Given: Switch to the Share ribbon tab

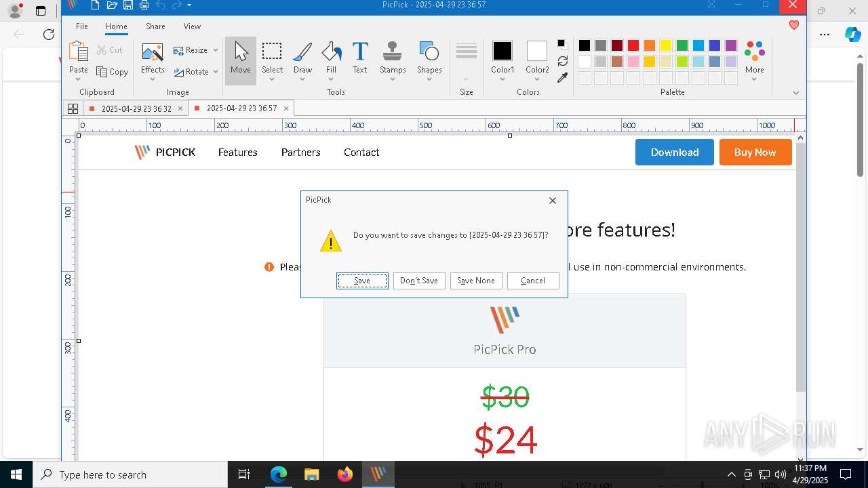Looking at the screenshot, I should 155,26.
